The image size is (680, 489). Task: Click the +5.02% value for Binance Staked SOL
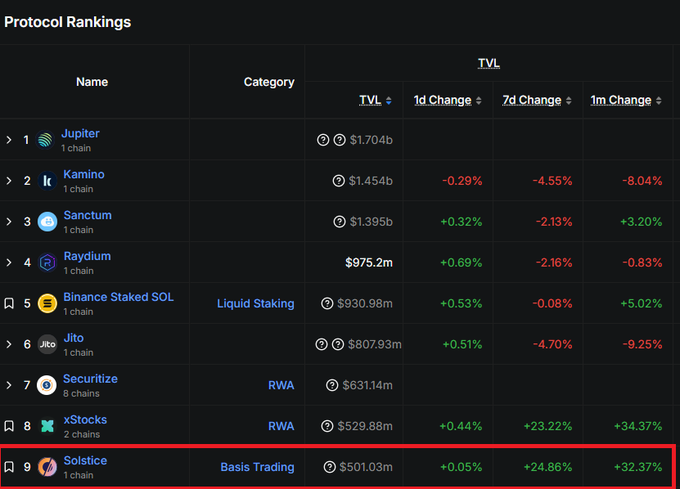tap(641, 303)
